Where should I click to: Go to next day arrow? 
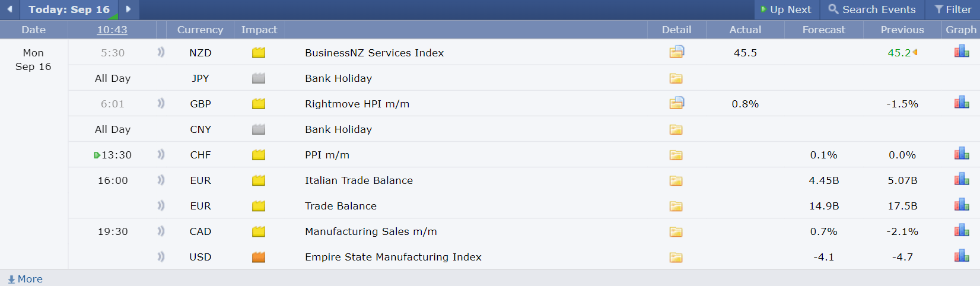[128, 9]
